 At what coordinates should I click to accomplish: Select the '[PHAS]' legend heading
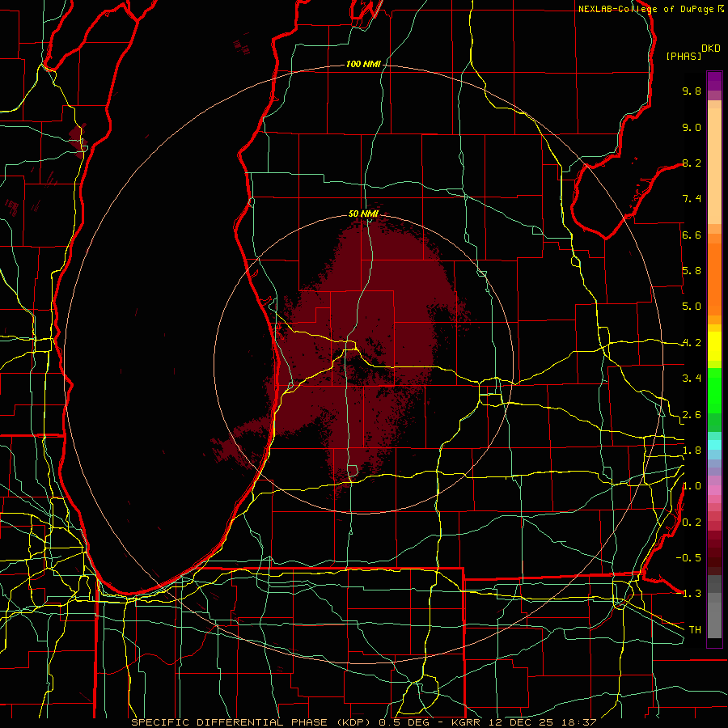click(x=684, y=57)
